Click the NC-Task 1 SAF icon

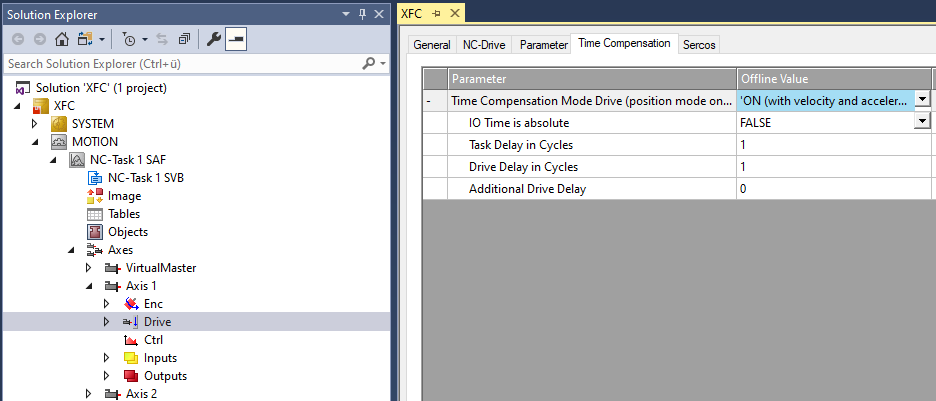click(76, 160)
